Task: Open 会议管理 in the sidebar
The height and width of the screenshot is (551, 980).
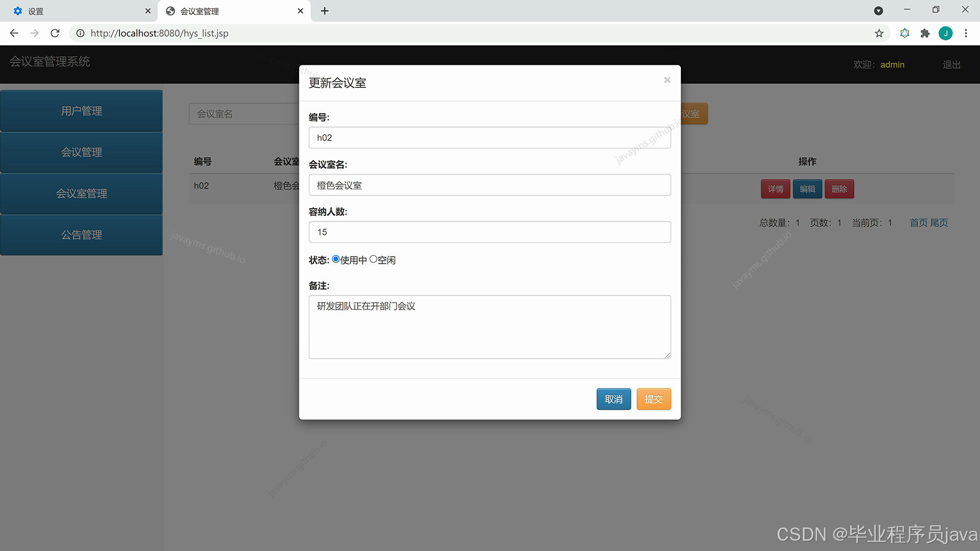Action: (x=81, y=152)
